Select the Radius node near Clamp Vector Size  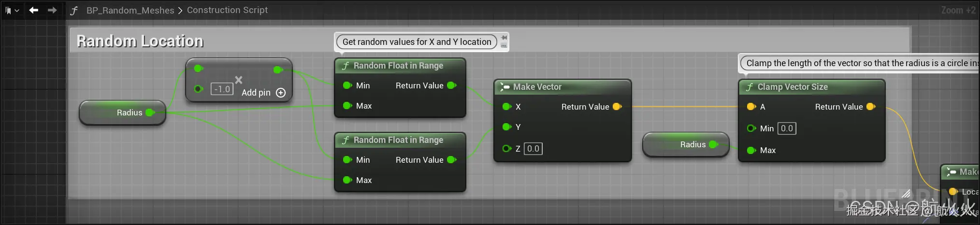pos(686,144)
